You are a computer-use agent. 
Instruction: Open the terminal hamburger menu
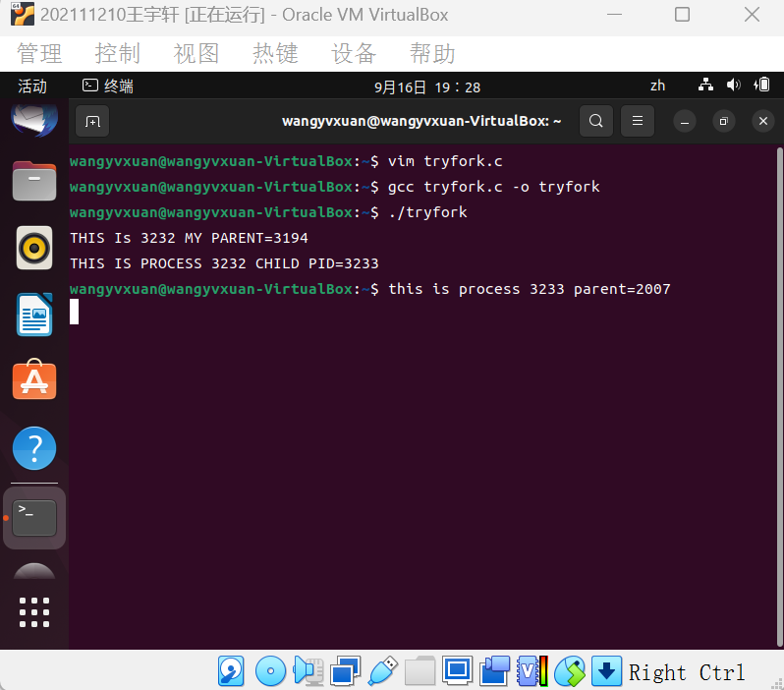click(x=638, y=121)
